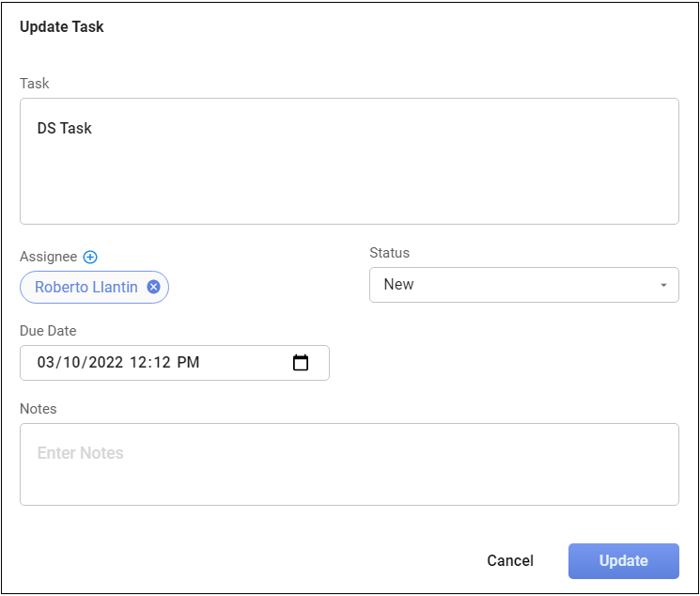Click the Roberto Llantin assignee chip name
700x596 pixels.
[86, 288]
